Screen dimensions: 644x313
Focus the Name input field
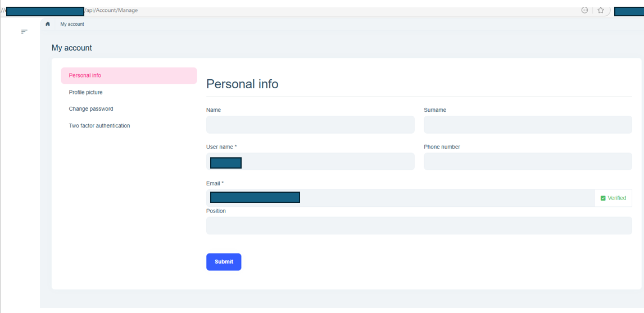click(310, 125)
